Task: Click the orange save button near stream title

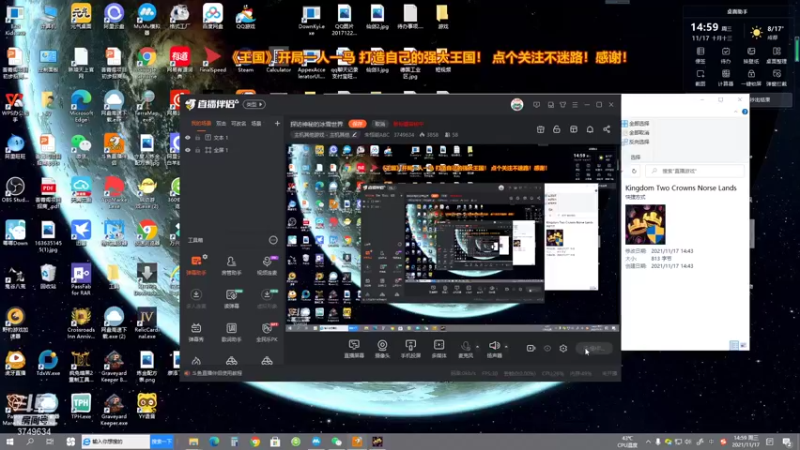Action: pyautogui.click(x=358, y=124)
